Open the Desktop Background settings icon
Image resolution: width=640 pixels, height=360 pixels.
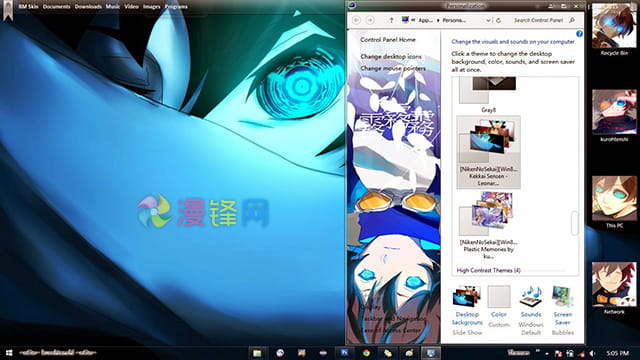point(467,296)
